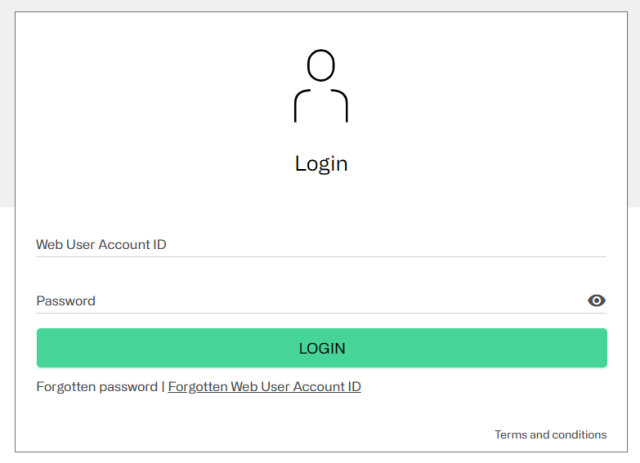640x463 pixels.
Task: Focus the Web User Account ID field
Action: coord(321,244)
